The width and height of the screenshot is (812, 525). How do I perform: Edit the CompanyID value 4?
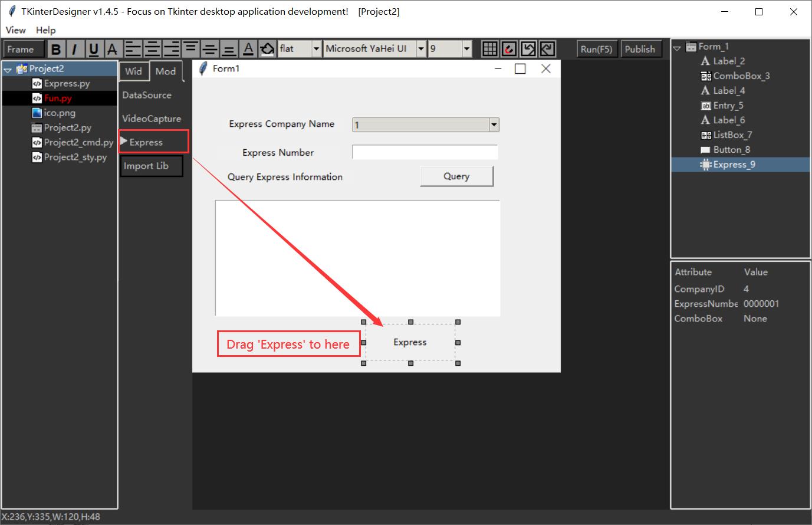(746, 289)
